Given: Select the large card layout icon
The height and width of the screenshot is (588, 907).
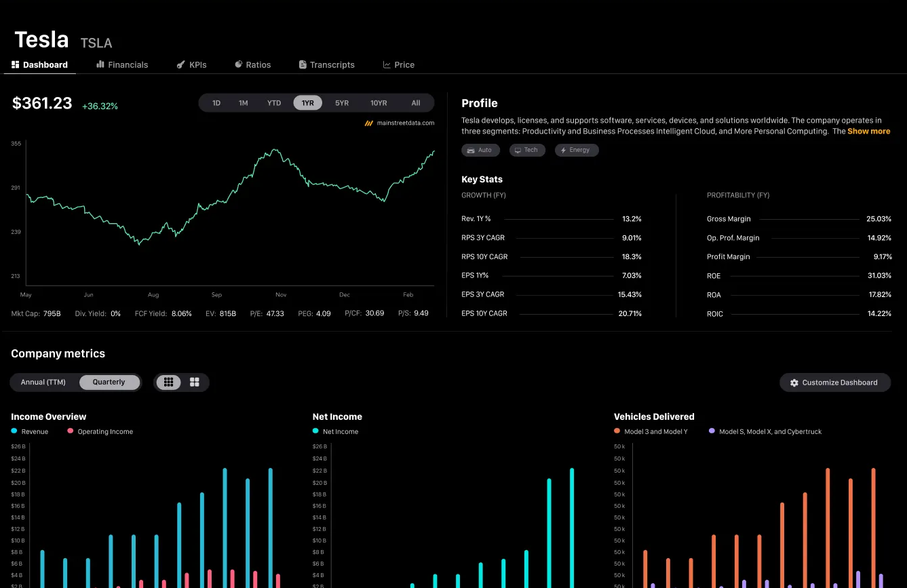Looking at the screenshot, I should pyautogui.click(x=195, y=382).
